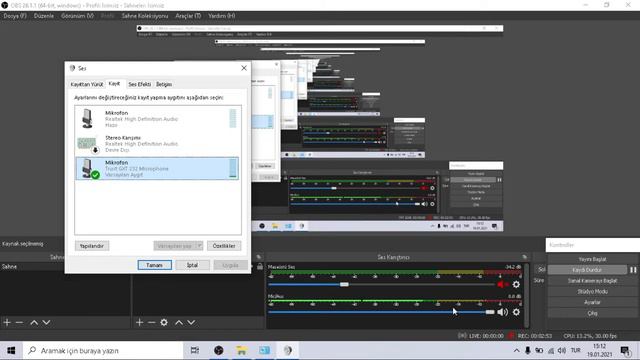This screenshot has width=640, height=360.
Task: Pop out the sources dock icon
Action: pos(259,257)
